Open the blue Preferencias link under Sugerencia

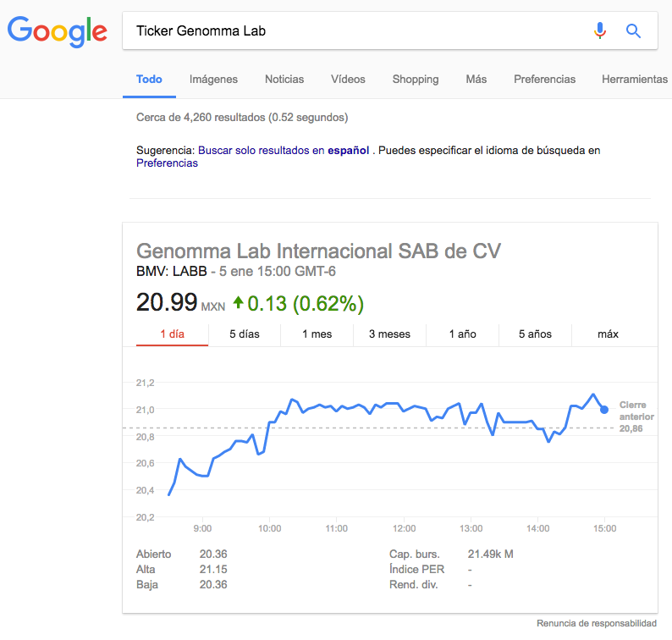coord(167,163)
